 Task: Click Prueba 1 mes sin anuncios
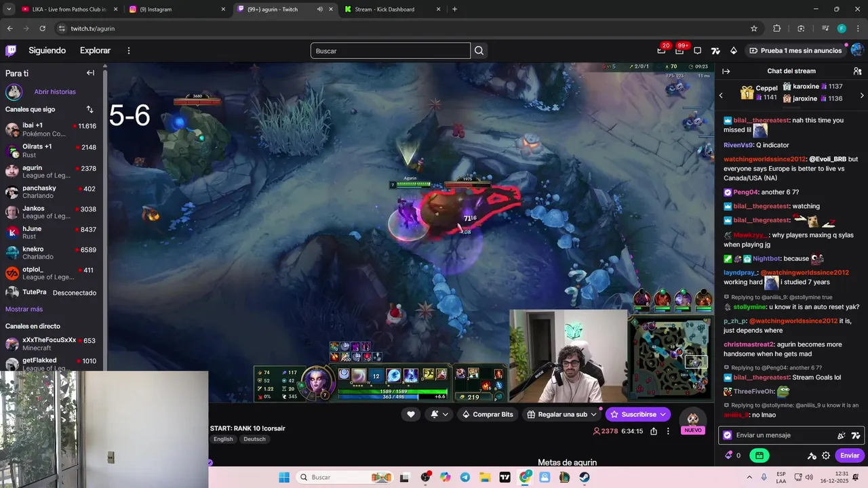(x=795, y=51)
